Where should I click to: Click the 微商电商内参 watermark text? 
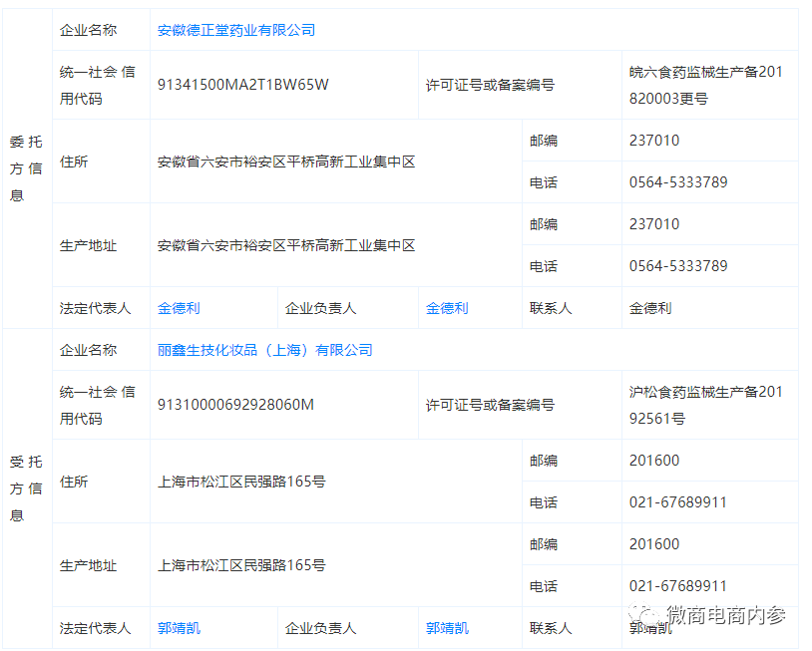tap(726, 615)
